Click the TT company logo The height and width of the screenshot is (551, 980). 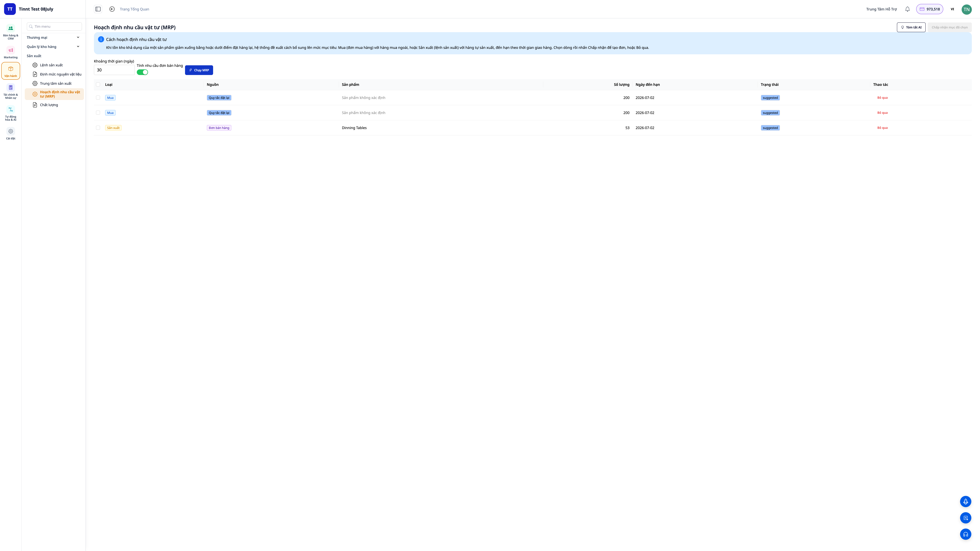click(10, 9)
